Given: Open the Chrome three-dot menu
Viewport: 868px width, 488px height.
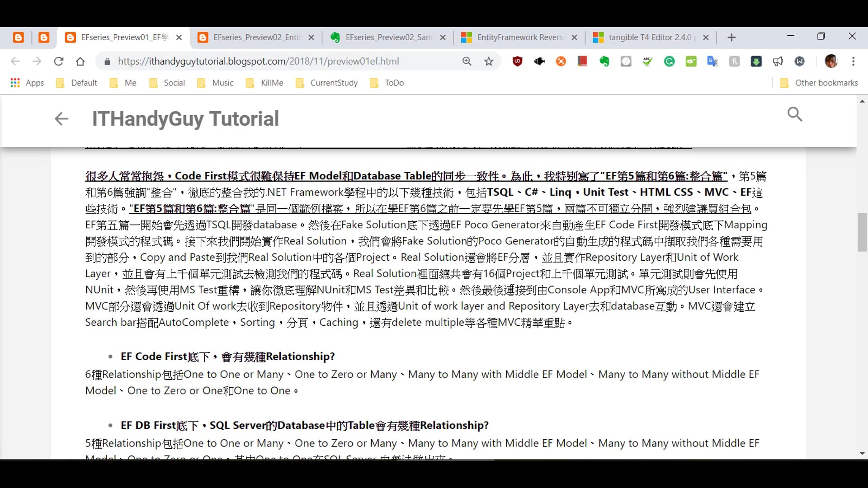Looking at the screenshot, I should [x=854, y=61].
